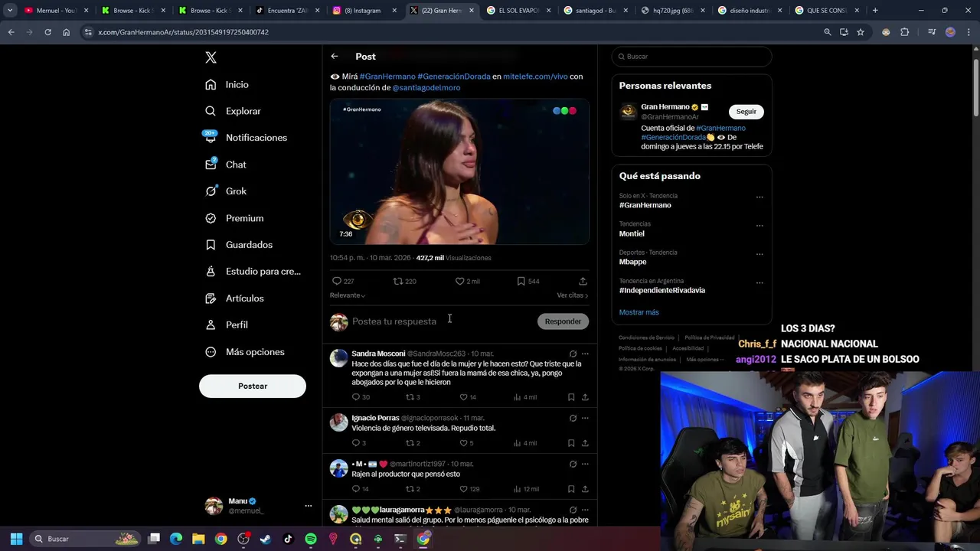The height and width of the screenshot is (551, 980).
Task: Open a new browser tab
Action: (x=874, y=11)
